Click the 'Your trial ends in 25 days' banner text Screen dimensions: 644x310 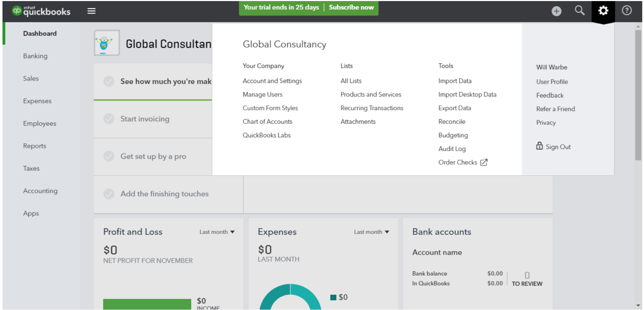[x=281, y=7]
